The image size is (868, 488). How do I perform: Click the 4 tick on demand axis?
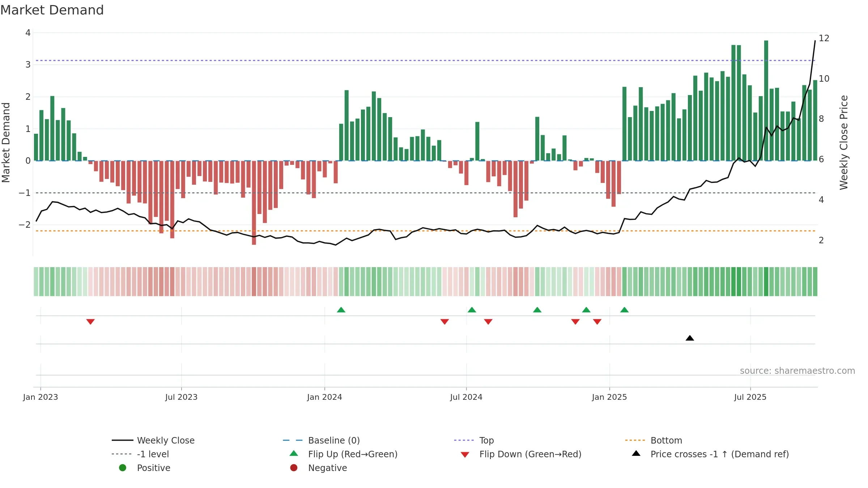click(28, 33)
